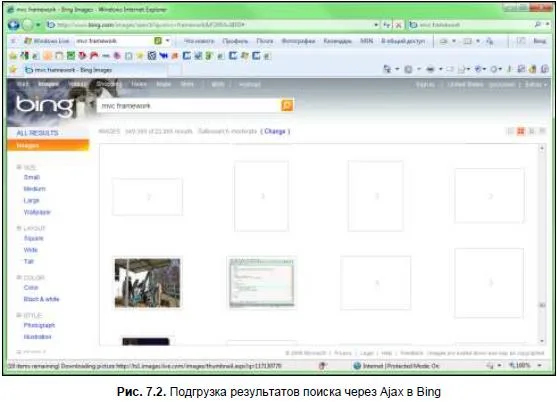The image size is (557, 402).
Task: Filter results by Wallpaper size
Action: pos(37,212)
